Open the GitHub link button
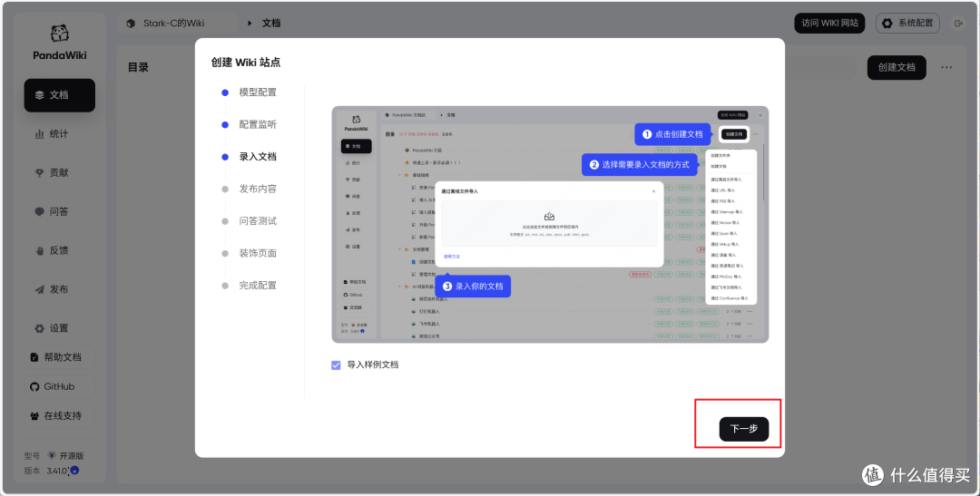Screen dimensions: 980x496 (59, 386)
